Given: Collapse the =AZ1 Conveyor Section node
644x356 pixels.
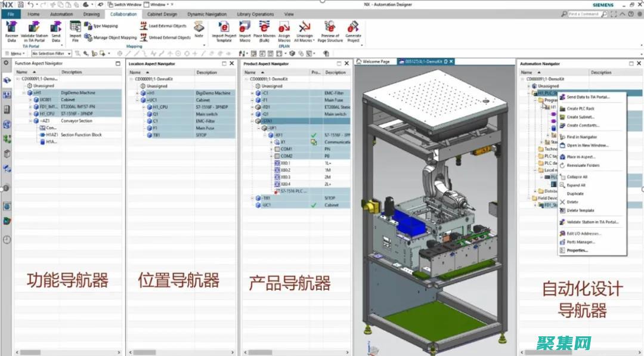Looking at the screenshot, I should point(30,120).
